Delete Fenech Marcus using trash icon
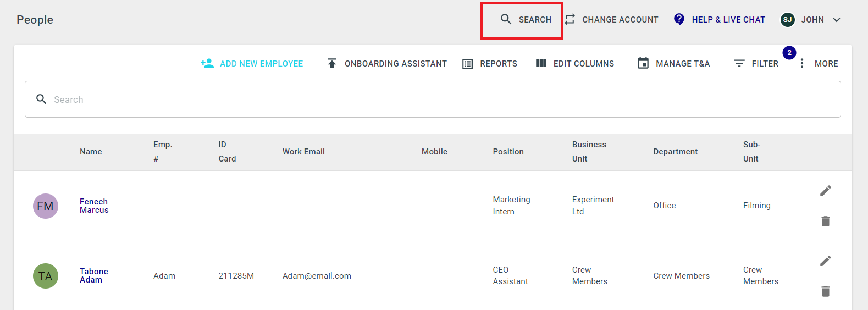This screenshot has height=310, width=868. [x=826, y=221]
